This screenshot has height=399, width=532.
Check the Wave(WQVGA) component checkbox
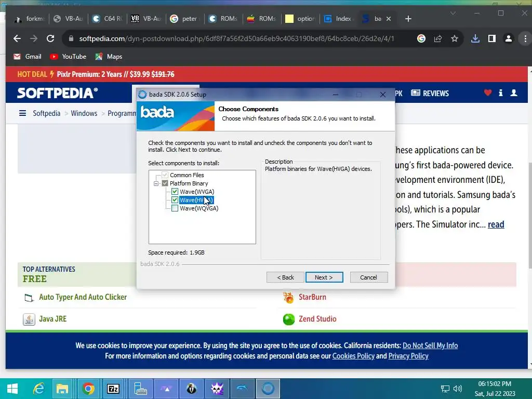[175, 208]
